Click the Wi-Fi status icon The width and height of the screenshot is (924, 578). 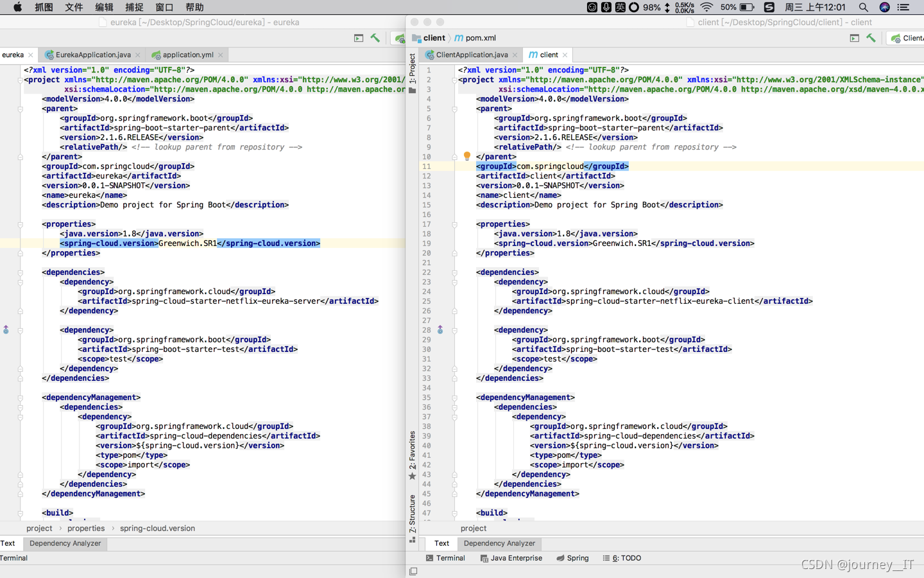click(x=706, y=7)
